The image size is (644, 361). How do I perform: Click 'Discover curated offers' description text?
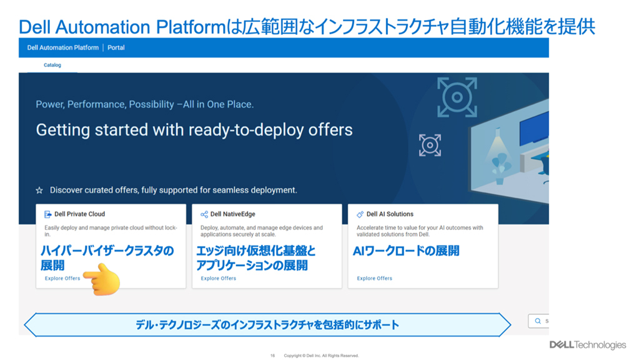173,190
